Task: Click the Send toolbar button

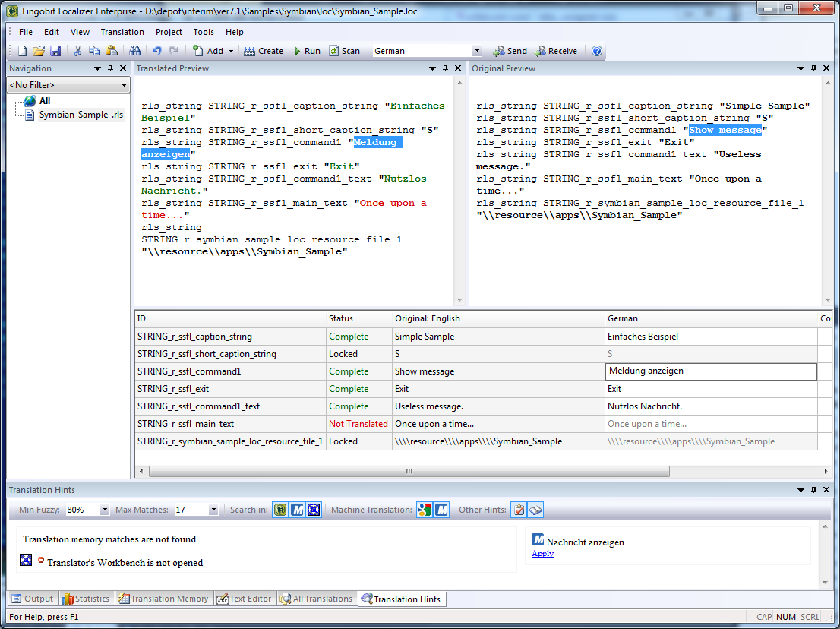Action: pyautogui.click(x=510, y=51)
